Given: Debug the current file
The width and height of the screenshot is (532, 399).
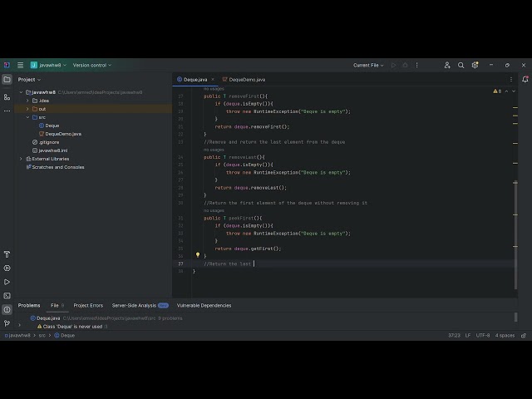Looking at the screenshot, I should 405,65.
